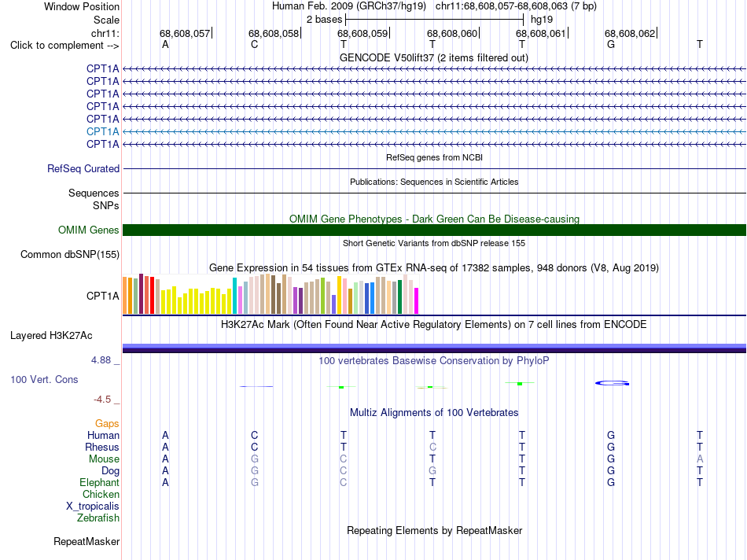Open the RepeatMasker track label

pos(86,542)
